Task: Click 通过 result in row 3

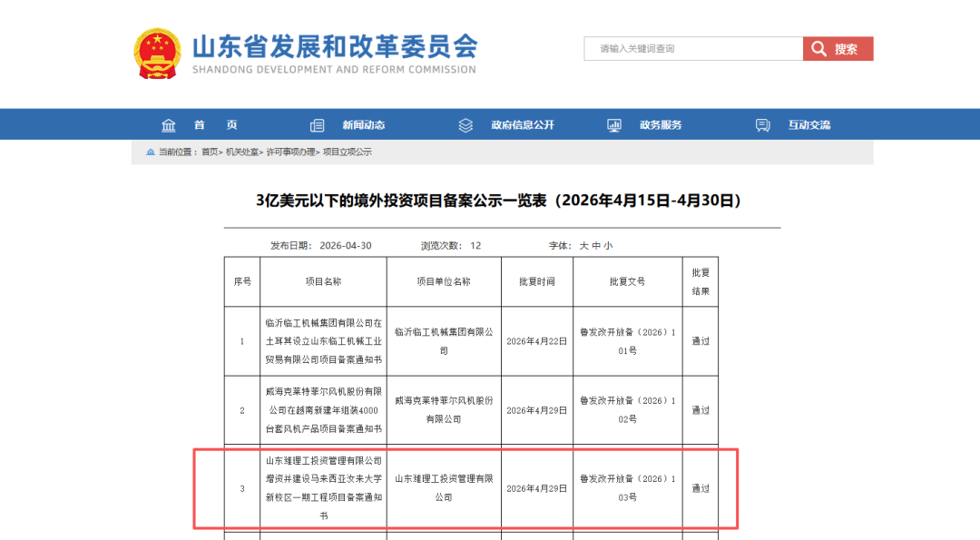Action: click(701, 489)
